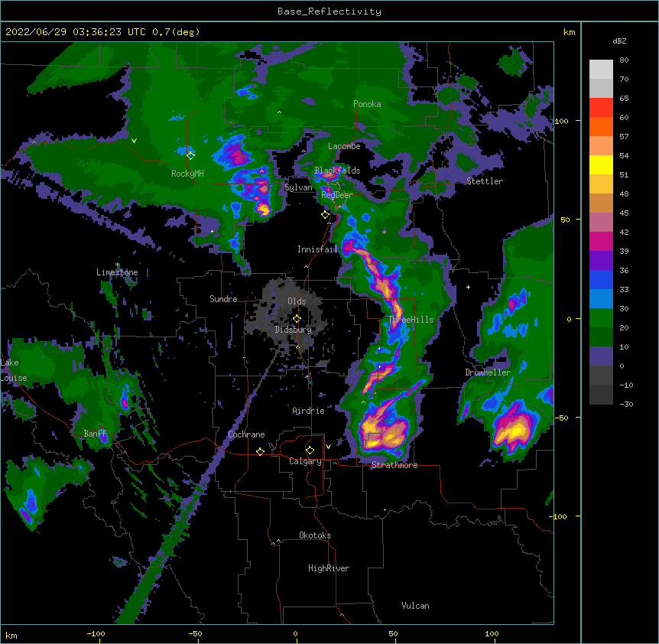Viewport: 659px width, 644px height.
Task: Click the yellow diamond marker below Cochrane
Action: pos(260,451)
